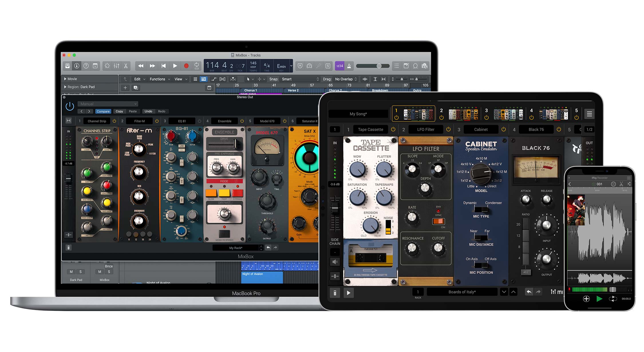Open the metronome icon in the control bar
The image size is (644, 352).
click(349, 66)
